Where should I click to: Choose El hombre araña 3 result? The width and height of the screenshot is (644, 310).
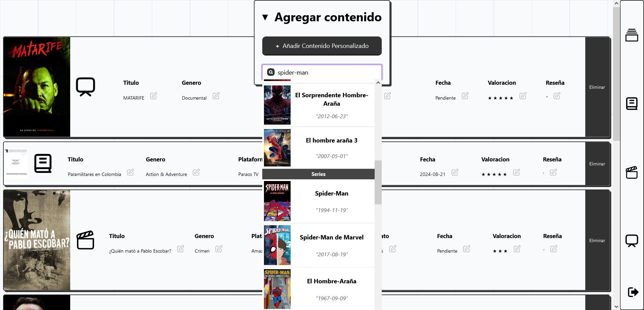tap(319, 148)
